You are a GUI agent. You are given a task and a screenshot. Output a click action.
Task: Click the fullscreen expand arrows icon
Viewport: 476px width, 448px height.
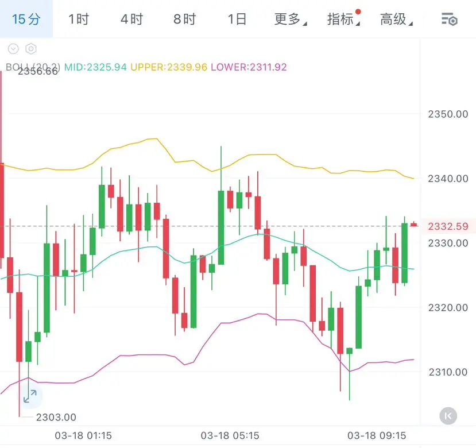point(29,395)
